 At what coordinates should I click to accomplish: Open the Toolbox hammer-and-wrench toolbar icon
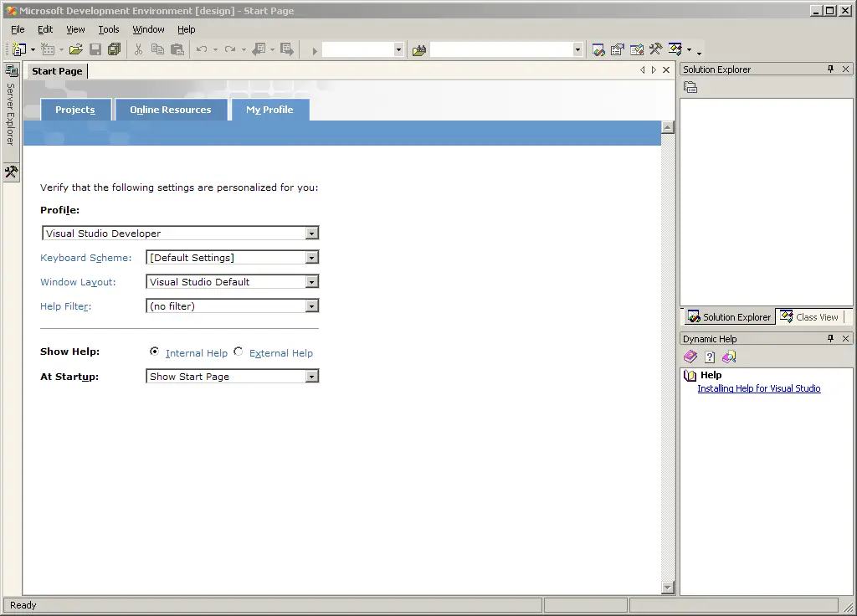[656, 49]
